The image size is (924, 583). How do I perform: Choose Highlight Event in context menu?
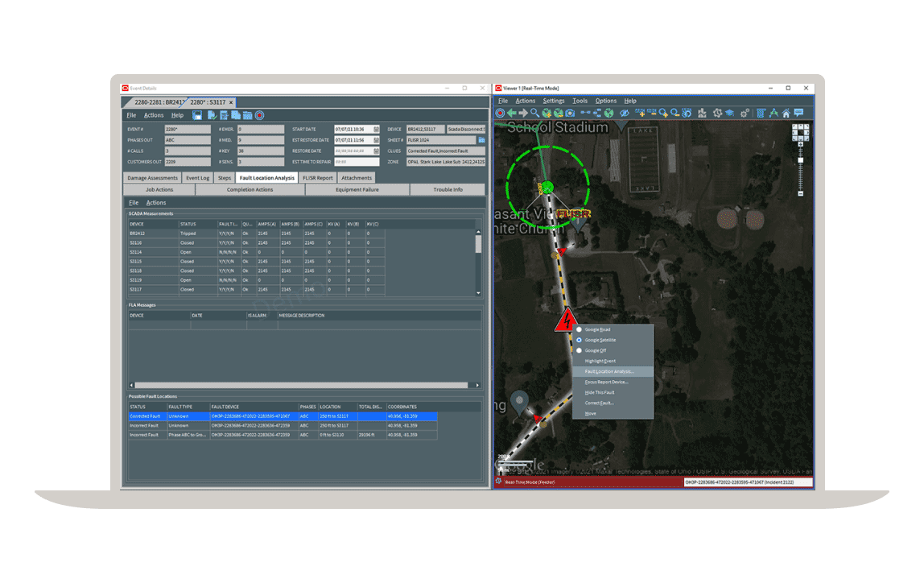point(613,361)
